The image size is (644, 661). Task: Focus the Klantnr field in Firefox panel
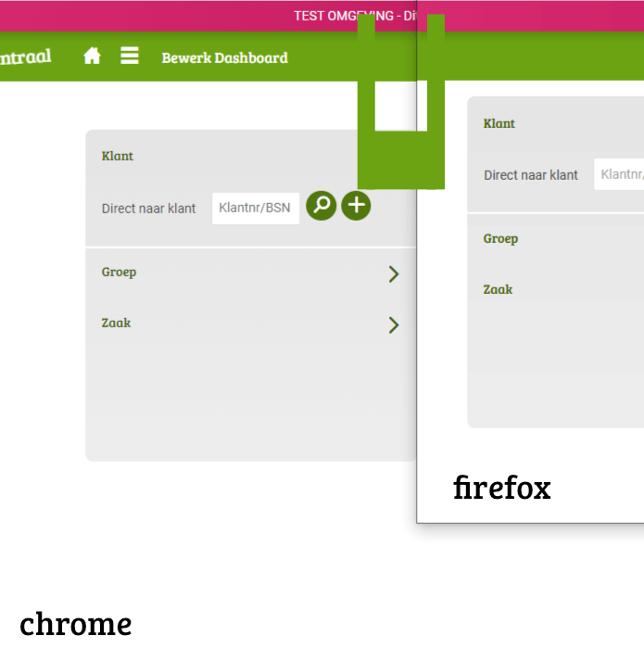click(619, 174)
